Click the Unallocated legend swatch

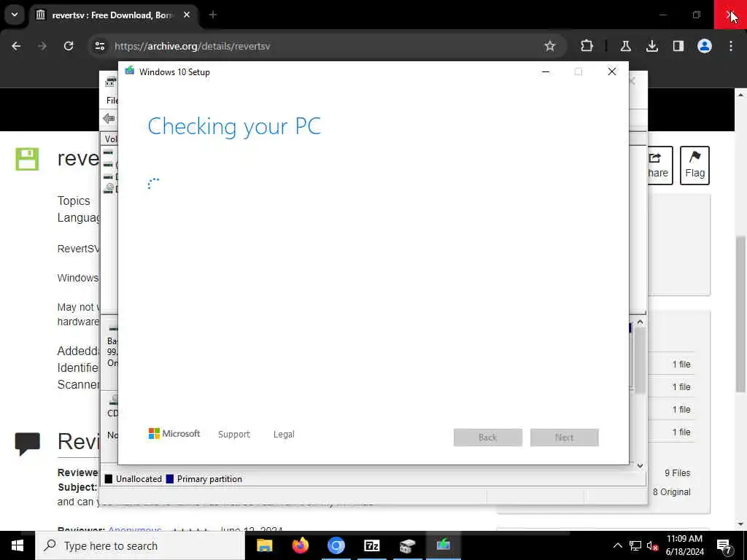[x=109, y=479]
